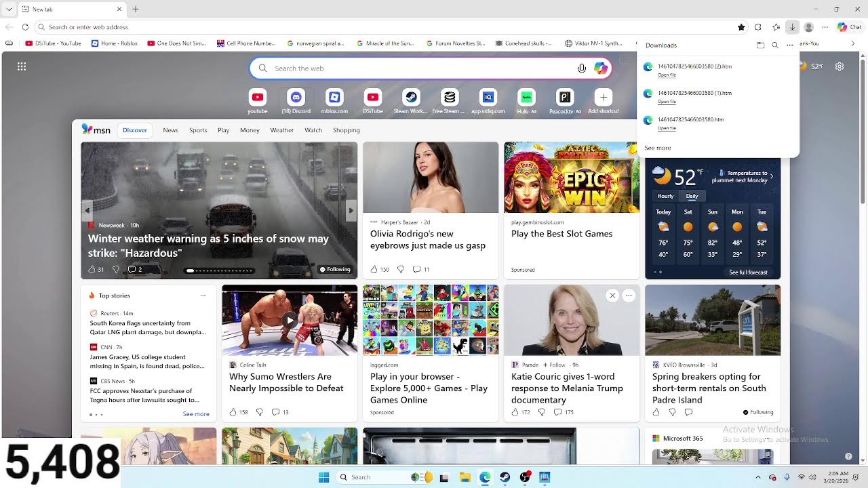The width and height of the screenshot is (868, 488).
Task: Open the News tab in MSN
Action: (x=171, y=130)
